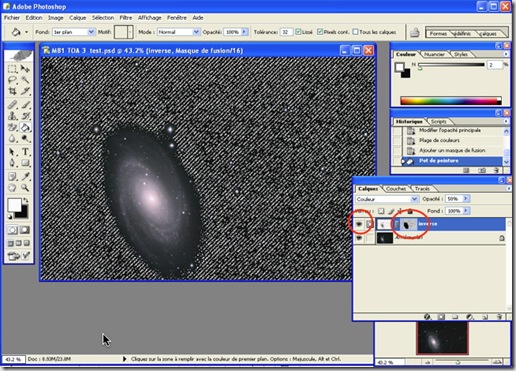This screenshot has width=516, height=371.
Task: Switch to Quick Mask mode
Action: [x=25, y=230]
